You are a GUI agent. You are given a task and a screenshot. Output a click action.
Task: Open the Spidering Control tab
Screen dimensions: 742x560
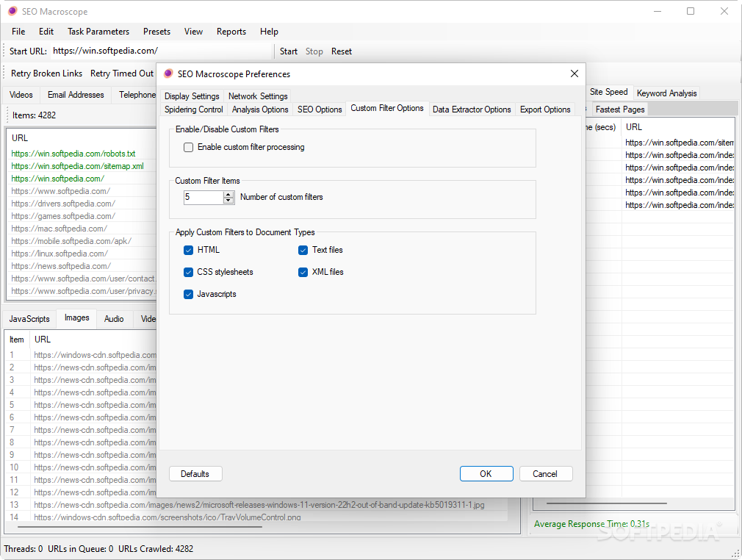point(193,110)
